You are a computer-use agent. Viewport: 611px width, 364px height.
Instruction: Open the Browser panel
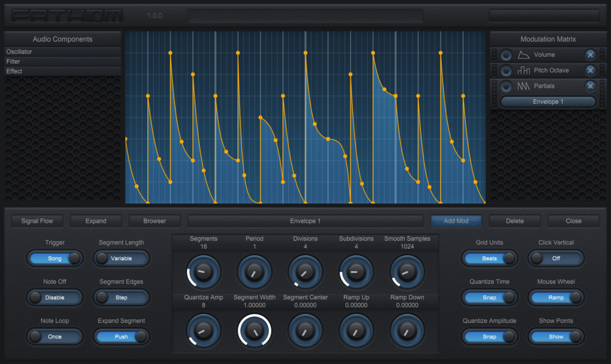pos(155,221)
